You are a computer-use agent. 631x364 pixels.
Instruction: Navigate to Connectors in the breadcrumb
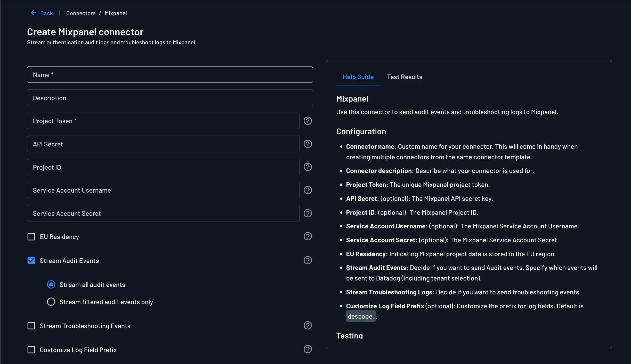coord(81,13)
